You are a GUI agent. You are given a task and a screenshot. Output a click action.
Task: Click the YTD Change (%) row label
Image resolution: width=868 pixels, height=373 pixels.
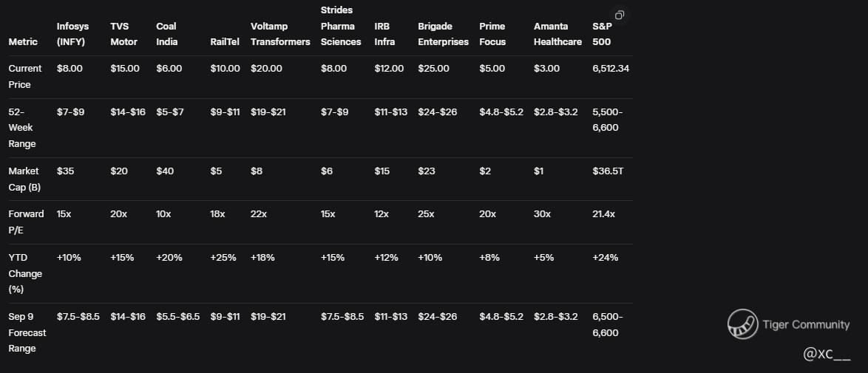[25, 273]
